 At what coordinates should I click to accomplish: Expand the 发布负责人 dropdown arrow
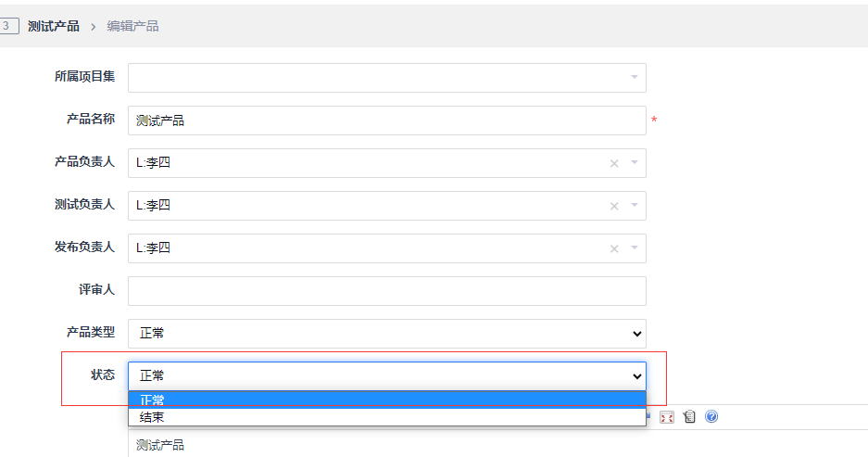point(635,248)
